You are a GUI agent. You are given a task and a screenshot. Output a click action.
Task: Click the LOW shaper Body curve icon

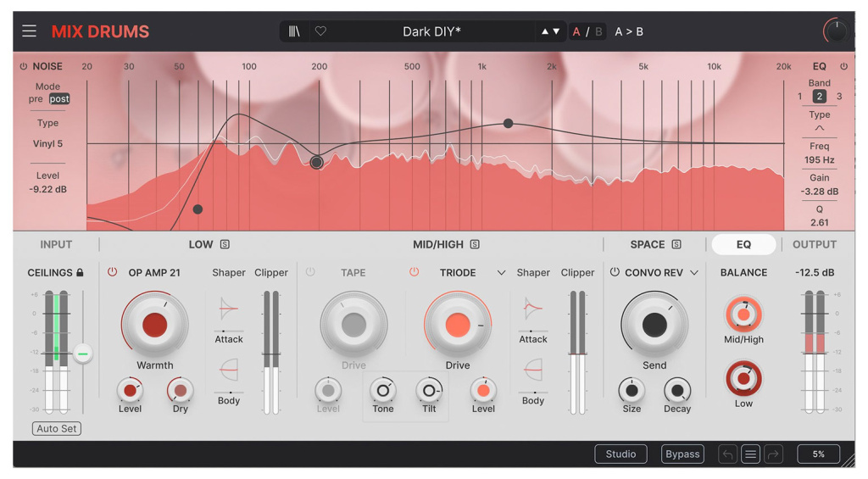pyautogui.click(x=228, y=370)
